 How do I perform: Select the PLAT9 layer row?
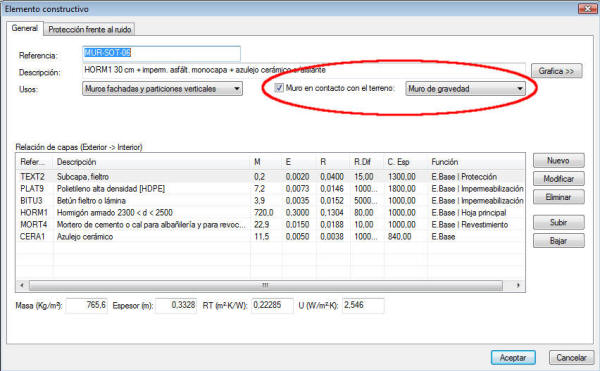click(x=271, y=189)
